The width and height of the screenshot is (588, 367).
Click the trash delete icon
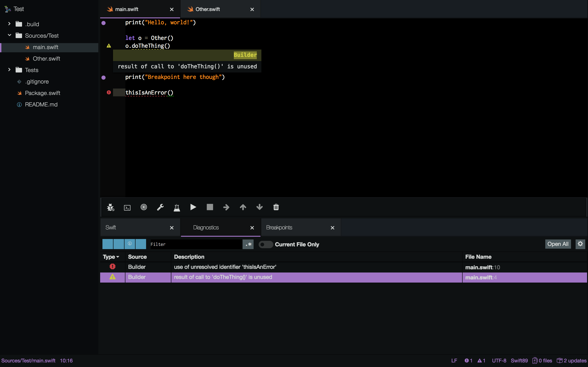click(x=276, y=207)
